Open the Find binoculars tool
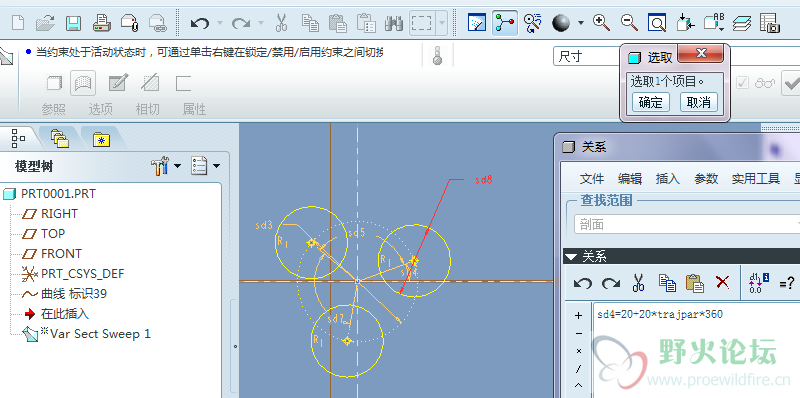 click(394, 23)
